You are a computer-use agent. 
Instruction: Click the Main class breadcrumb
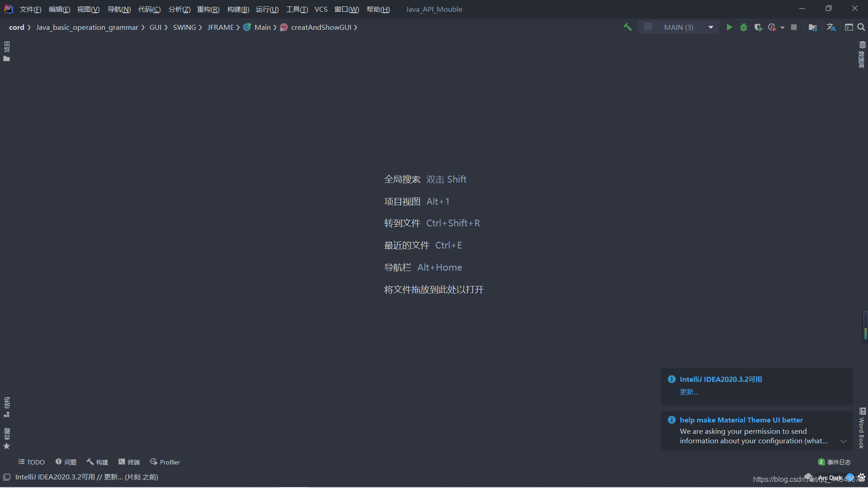point(258,28)
